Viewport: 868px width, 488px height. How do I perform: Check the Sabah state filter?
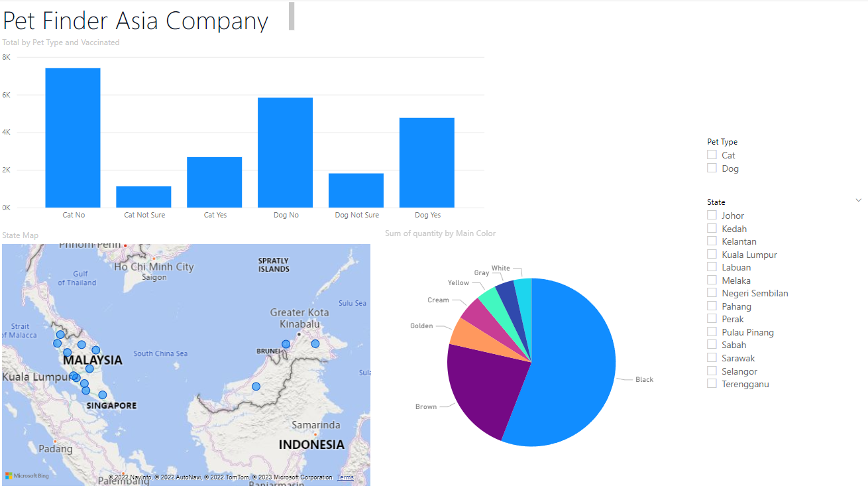[712, 345]
